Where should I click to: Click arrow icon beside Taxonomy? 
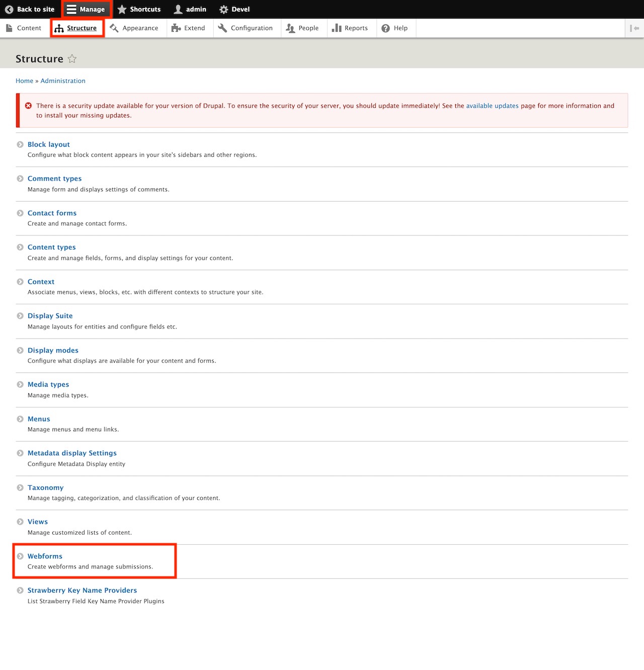pyautogui.click(x=20, y=488)
